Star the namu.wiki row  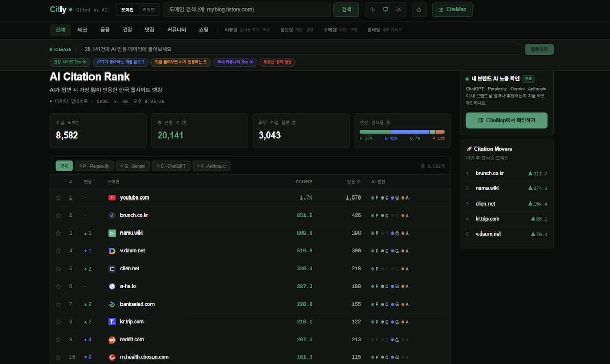click(58, 233)
